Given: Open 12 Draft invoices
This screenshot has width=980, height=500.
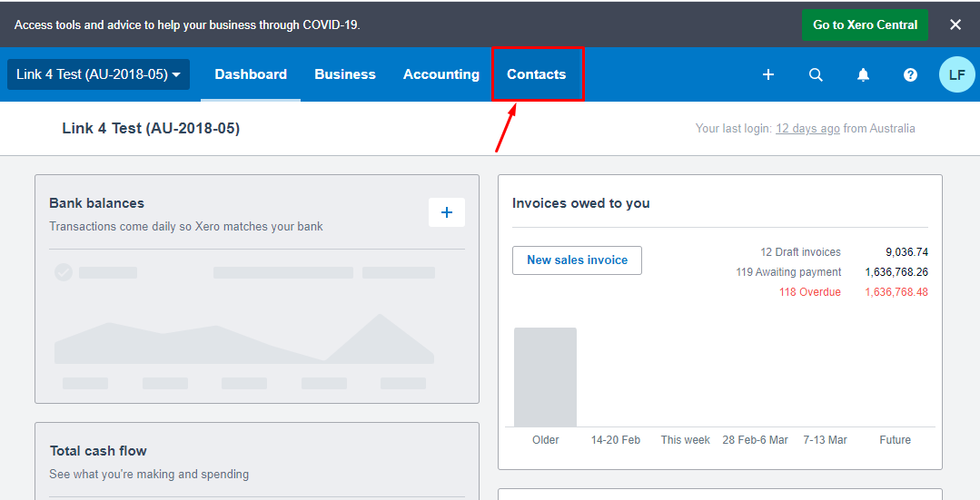Looking at the screenshot, I should (800, 252).
